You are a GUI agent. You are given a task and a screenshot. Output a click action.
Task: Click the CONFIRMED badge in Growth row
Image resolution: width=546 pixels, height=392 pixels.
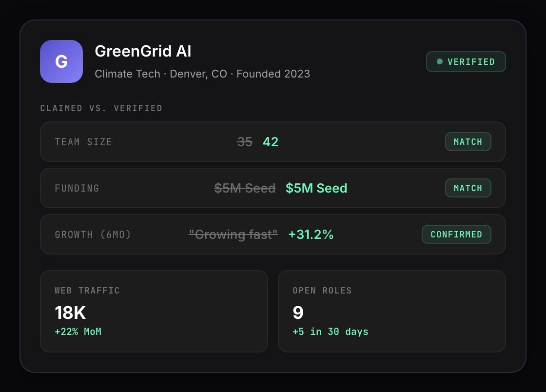(x=456, y=235)
